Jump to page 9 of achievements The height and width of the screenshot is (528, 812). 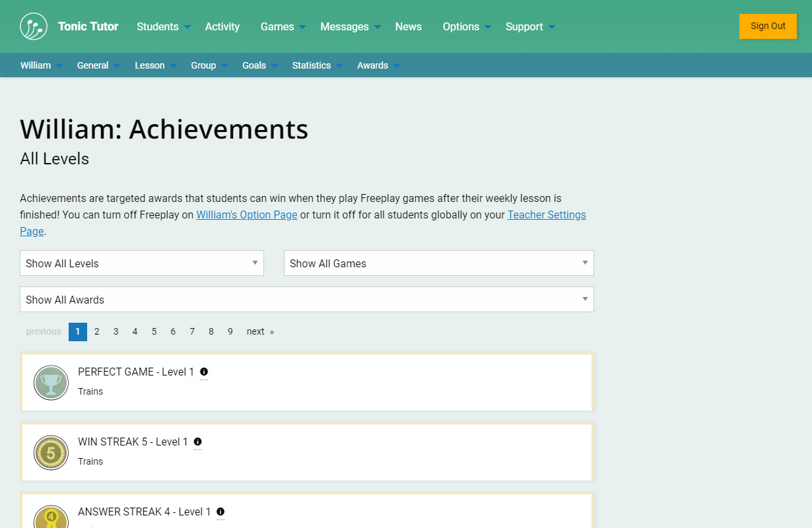tap(230, 331)
